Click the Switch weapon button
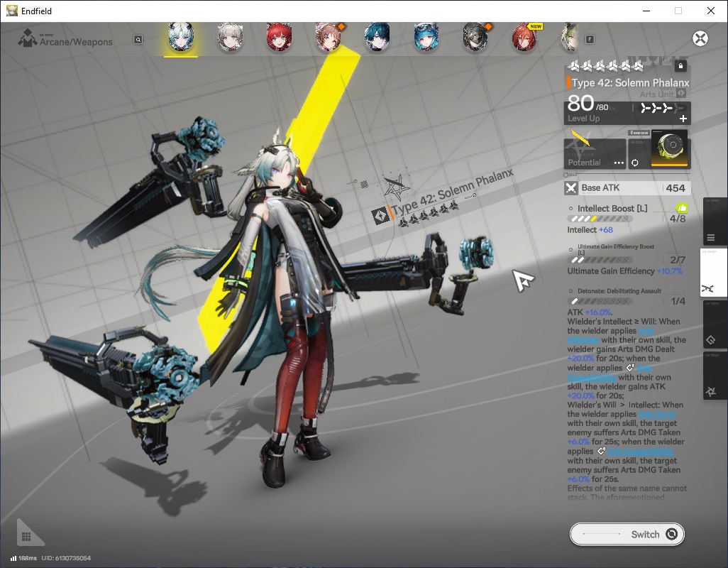728x568 pixels. coord(627,534)
